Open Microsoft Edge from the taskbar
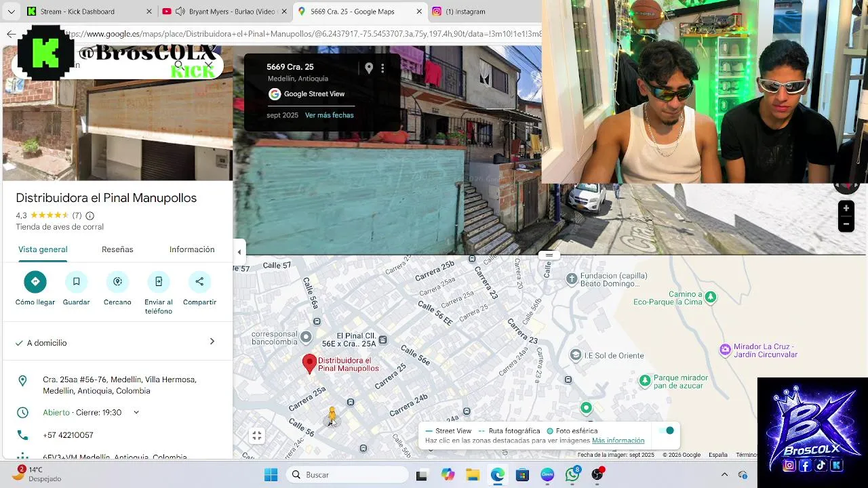This screenshot has height=488, width=868. [x=498, y=474]
